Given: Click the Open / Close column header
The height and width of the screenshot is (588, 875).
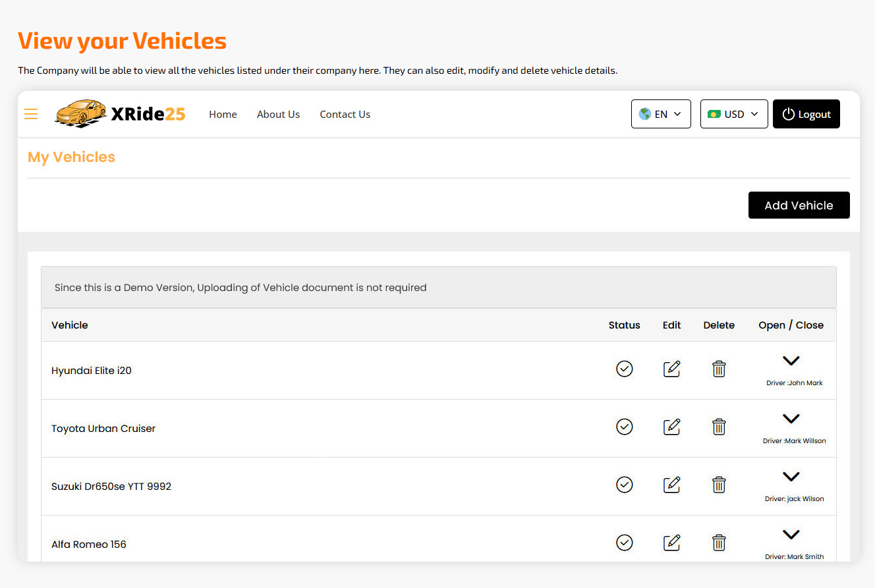Looking at the screenshot, I should point(791,325).
